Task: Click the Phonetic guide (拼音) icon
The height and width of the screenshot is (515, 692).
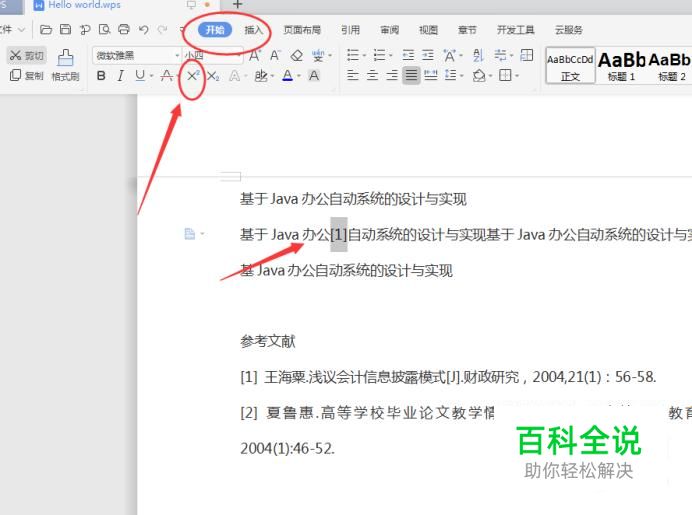Action: pyautogui.click(x=318, y=56)
